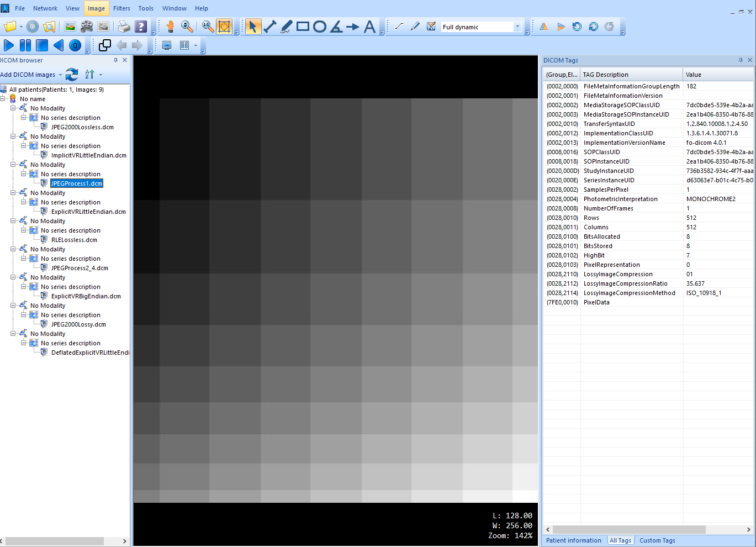Select the Rectangle drawing tool
The height and width of the screenshot is (547, 756).
click(302, 26)
